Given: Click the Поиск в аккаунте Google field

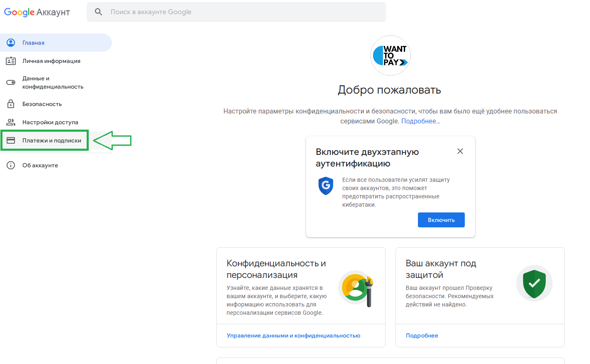Looking at the screenshot, I should tap(236, 12).
